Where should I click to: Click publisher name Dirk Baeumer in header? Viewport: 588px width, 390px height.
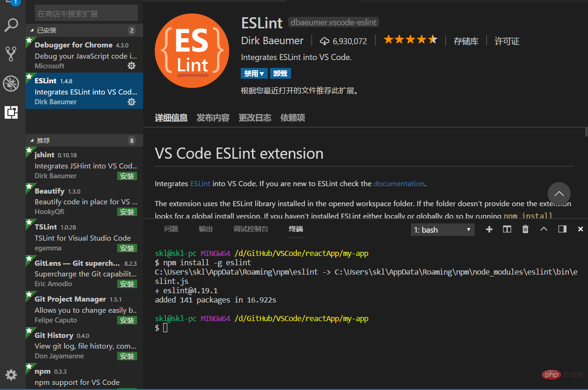click(x=272, y=40)
